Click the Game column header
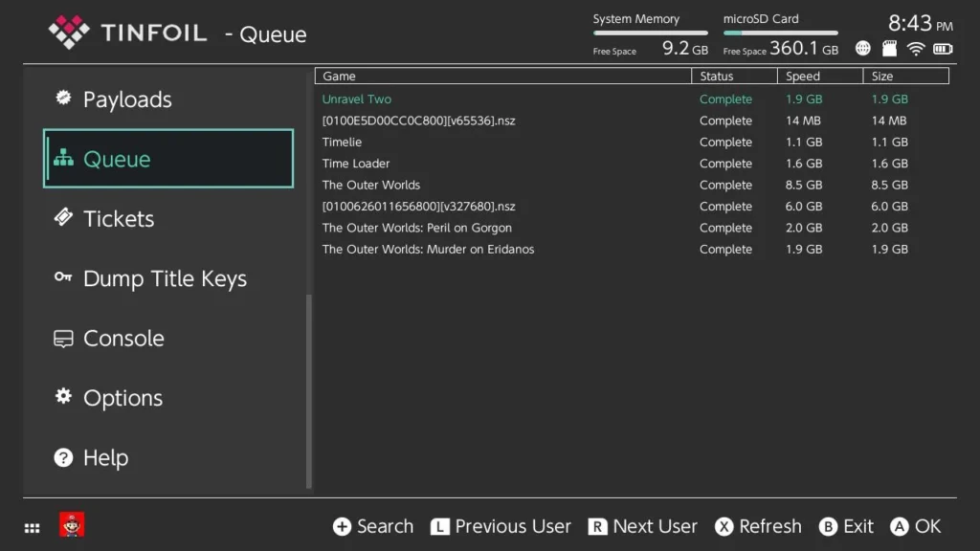The width and height of the screenshot is (980, 551). pyautogui.click(x=503, y=76)
